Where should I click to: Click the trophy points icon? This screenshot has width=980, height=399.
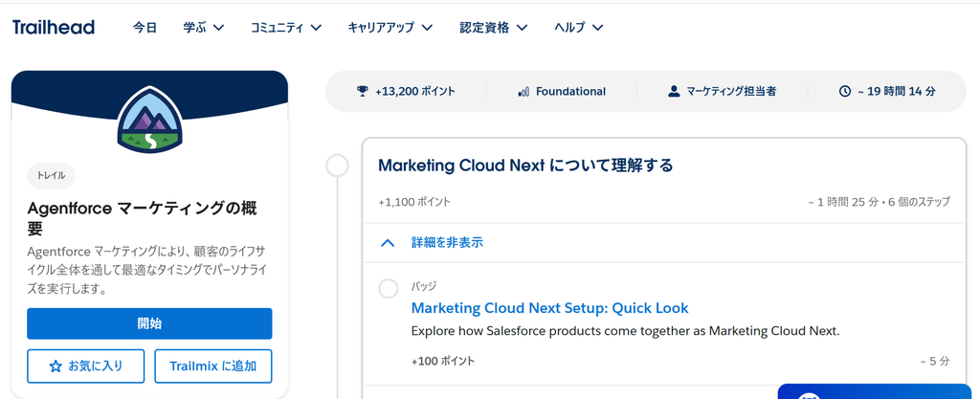click(363, 91)
